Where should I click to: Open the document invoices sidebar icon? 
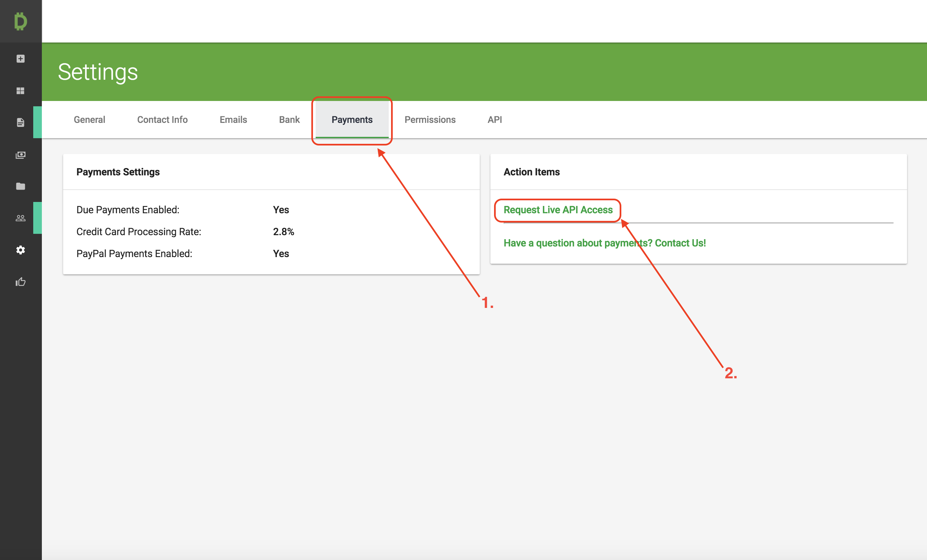21,123
